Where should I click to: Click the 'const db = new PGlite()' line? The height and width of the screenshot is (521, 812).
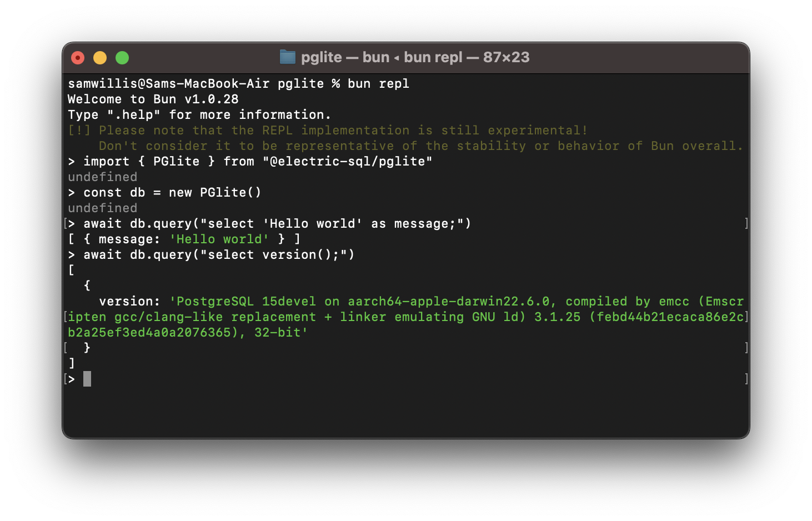pyautogui.click(x=172, y=192)
